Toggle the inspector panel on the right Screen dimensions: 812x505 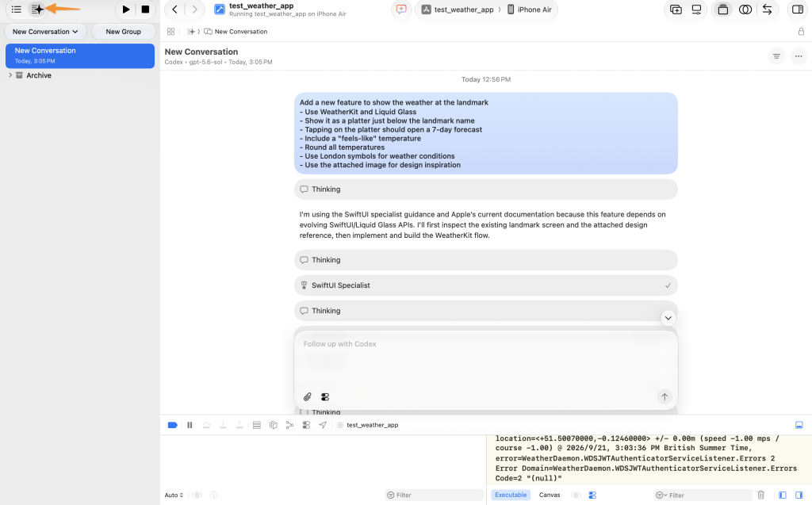[798, 10]
